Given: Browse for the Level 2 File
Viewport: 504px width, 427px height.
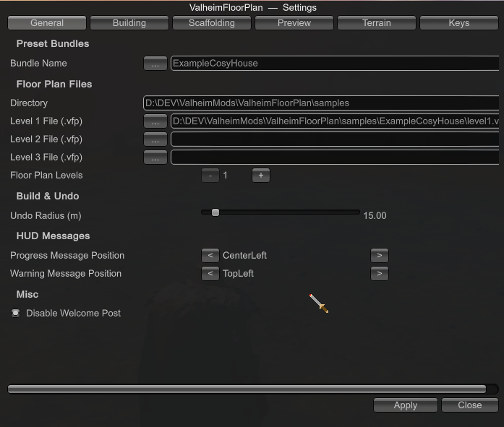Looking at the screenshot, I should click(x=155, y=139).
